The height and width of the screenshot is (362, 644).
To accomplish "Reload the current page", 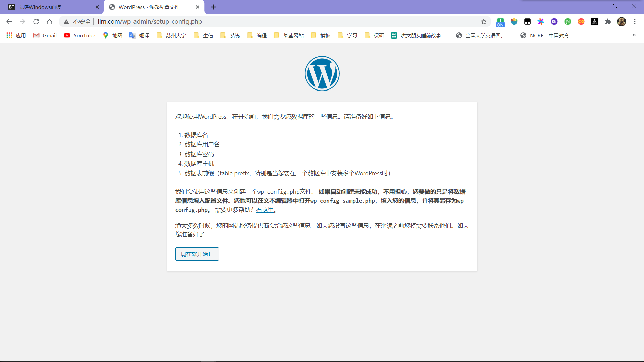I will pos(36,22).
